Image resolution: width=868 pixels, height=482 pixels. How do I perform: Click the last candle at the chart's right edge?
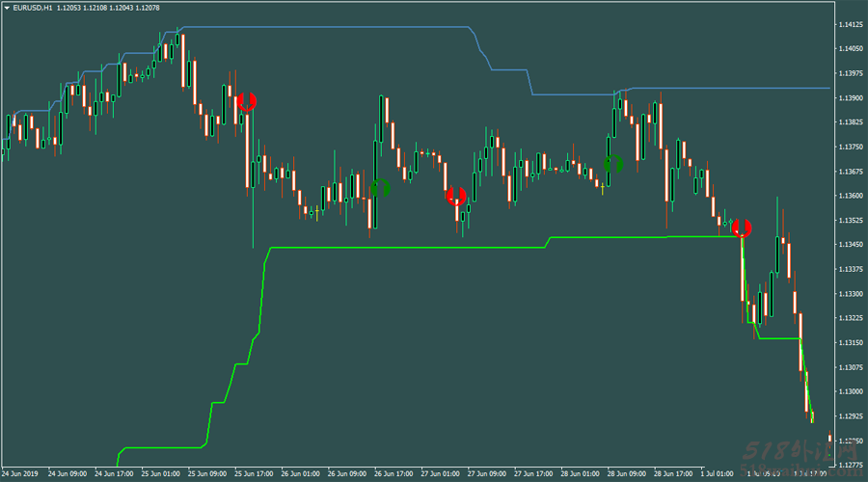(x=829, y=439)
